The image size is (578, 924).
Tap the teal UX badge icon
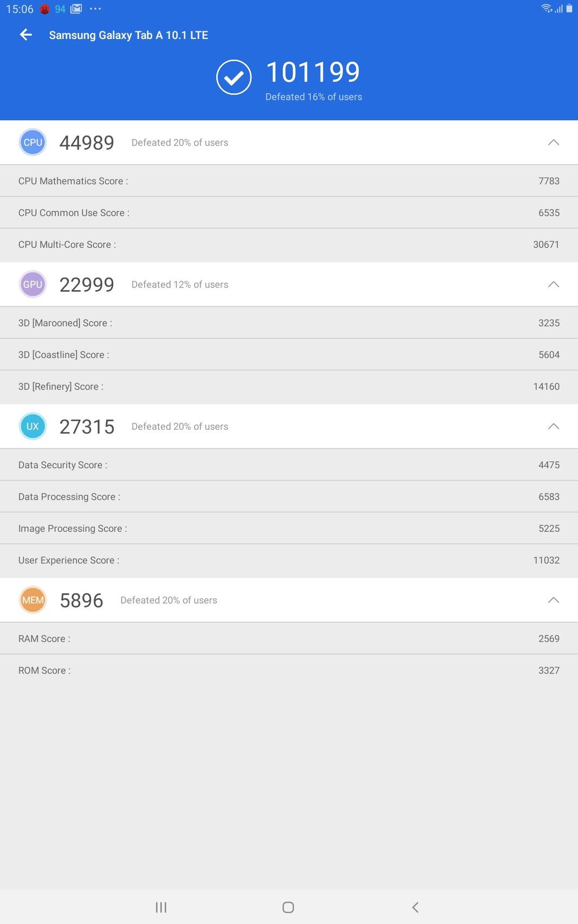pos(33,427)
